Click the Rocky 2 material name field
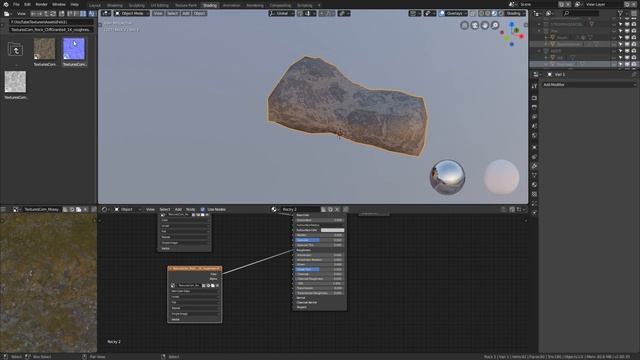 (300, 209)
